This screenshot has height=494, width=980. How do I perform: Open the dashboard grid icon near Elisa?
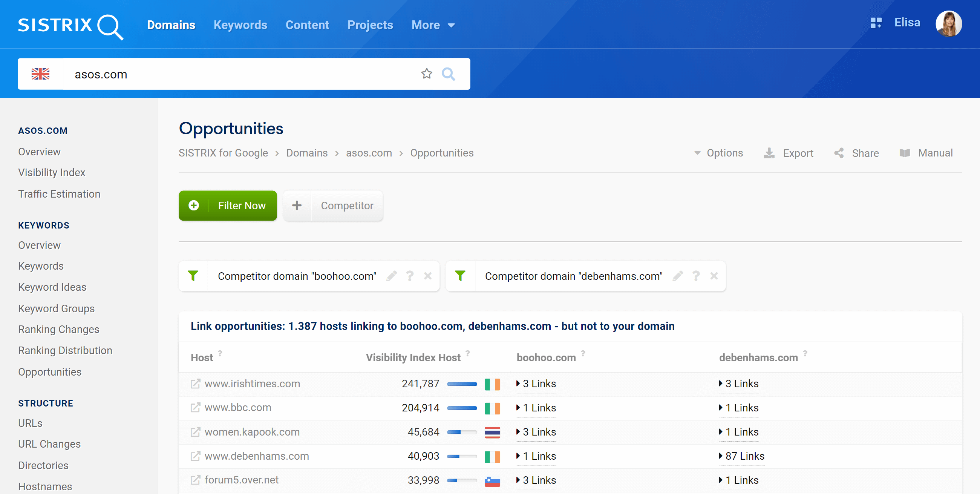pyautogui.click(x=876, y=23)
